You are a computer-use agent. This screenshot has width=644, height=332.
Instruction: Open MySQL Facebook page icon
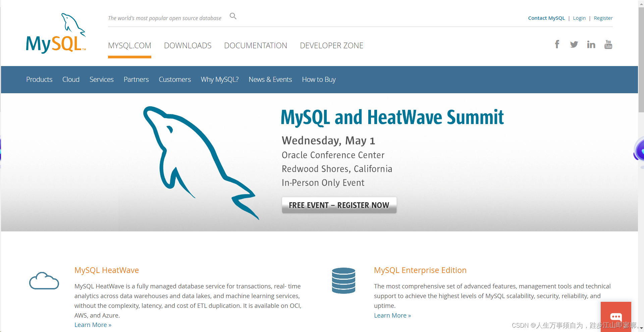(x=557, y=44)
